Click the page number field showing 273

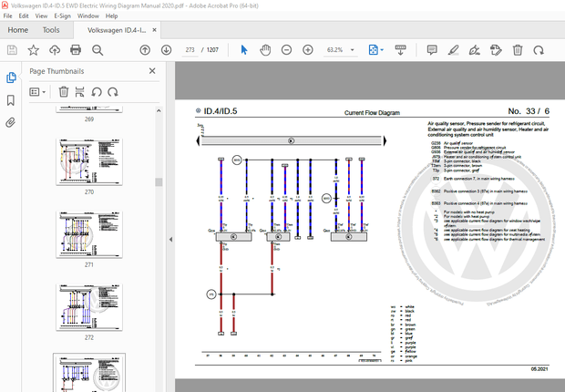[190, 50]
